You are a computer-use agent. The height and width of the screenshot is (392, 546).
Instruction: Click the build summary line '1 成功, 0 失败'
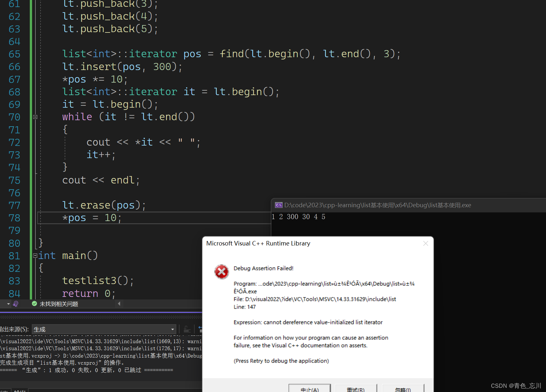(87, 370)
